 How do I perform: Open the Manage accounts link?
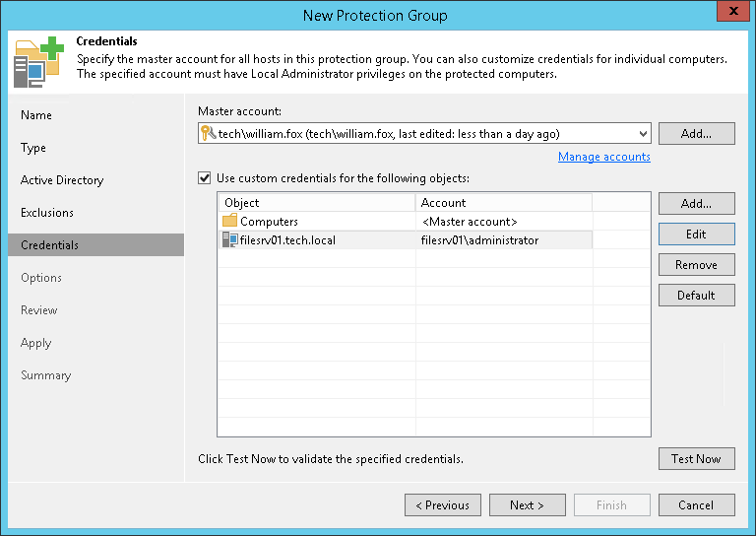point(603,157)
